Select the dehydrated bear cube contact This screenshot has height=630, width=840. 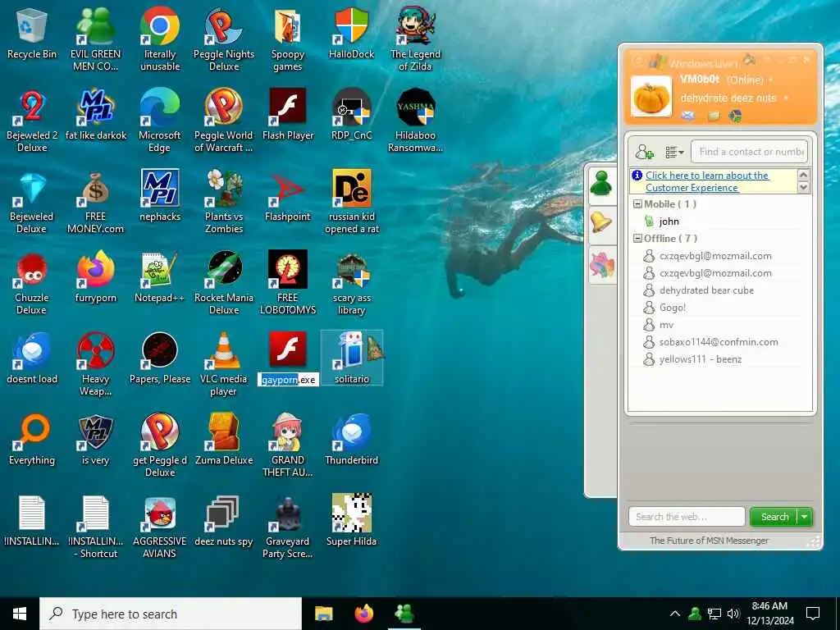(x=706, y=290)
